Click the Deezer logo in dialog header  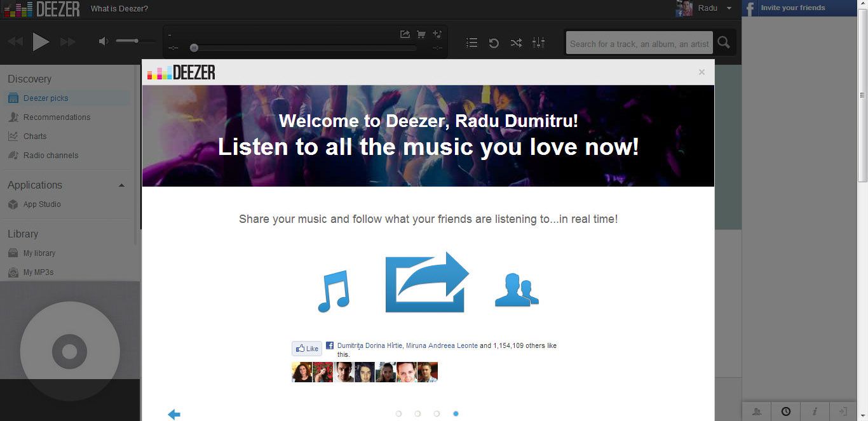tap(181, 72)
